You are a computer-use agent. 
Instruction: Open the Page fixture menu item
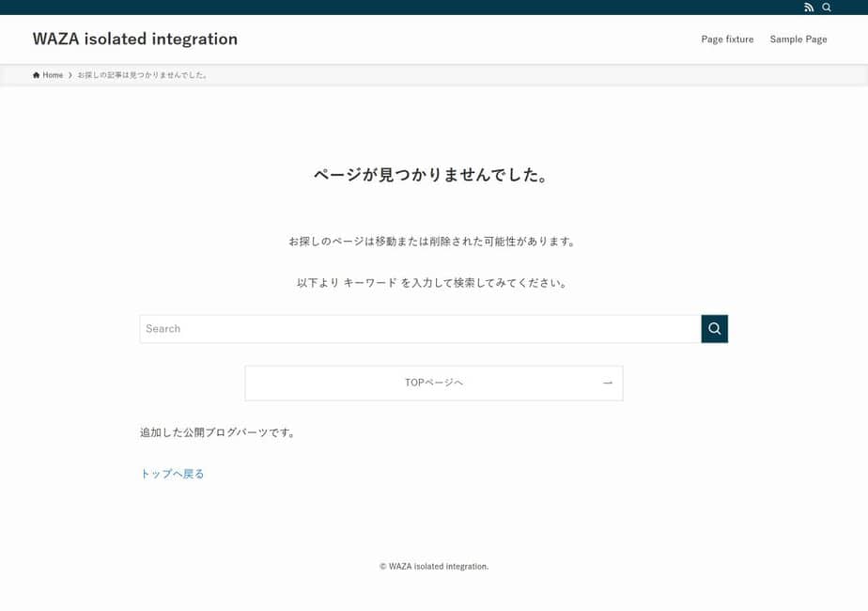(x=727, y=39)
